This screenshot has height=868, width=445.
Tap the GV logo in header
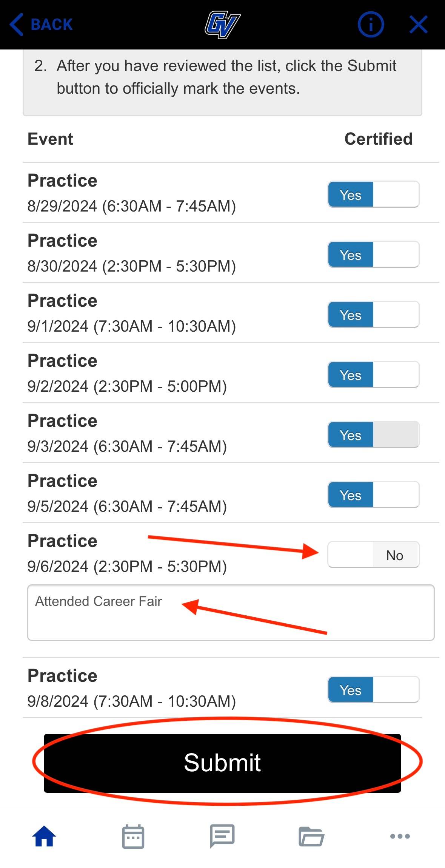click(x=222, y=25)
